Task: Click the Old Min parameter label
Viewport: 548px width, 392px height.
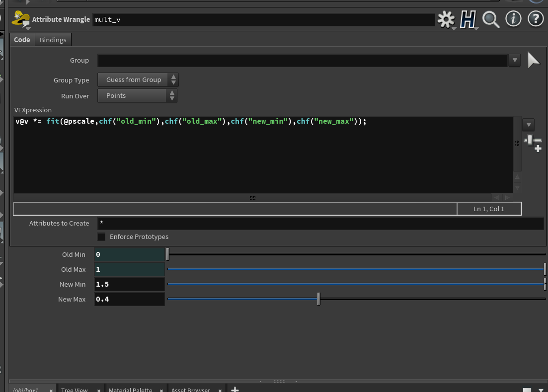Action: 74,255
